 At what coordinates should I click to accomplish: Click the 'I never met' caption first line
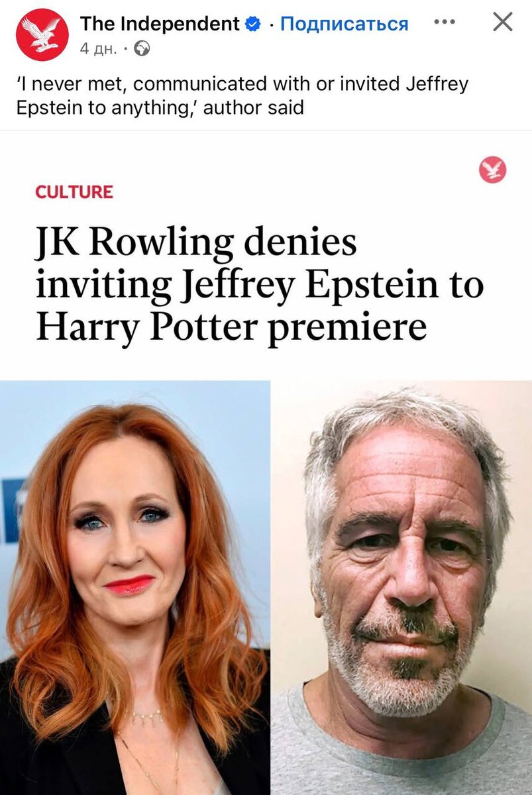(x=242, y=85)
